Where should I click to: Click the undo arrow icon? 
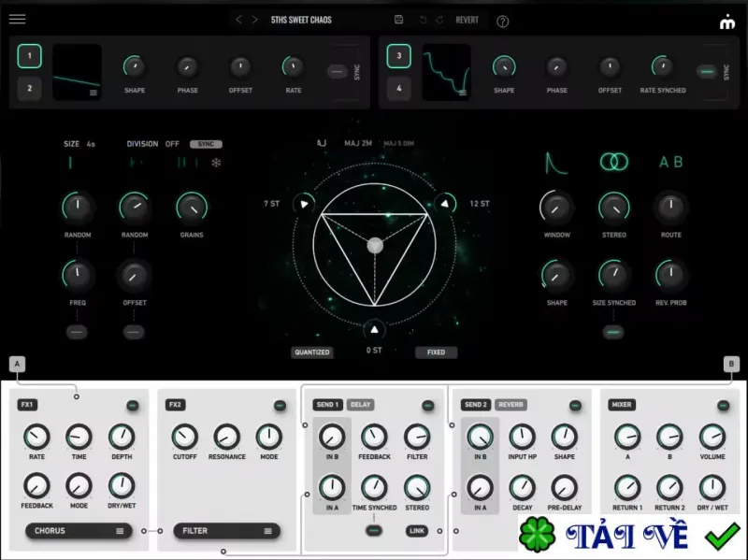423,20
